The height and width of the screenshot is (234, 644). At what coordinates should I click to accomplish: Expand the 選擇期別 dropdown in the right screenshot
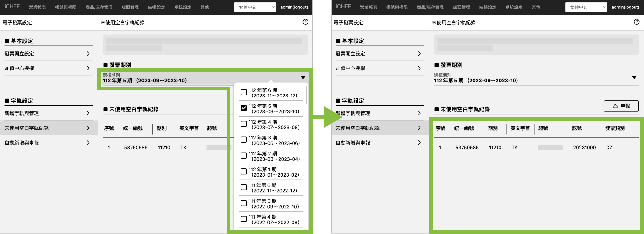coord(634,78)
